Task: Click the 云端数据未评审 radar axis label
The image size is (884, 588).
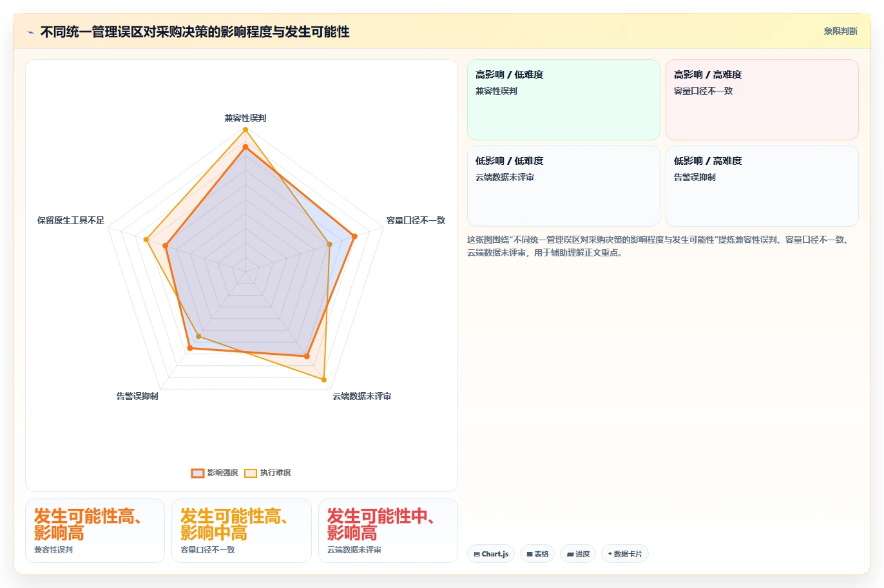Action: click(x=362, y=396)
